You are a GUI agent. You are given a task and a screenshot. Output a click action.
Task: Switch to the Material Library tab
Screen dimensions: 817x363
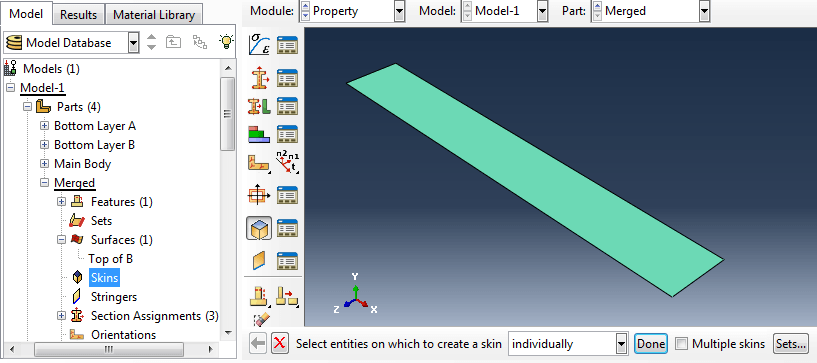pos(154,15)
